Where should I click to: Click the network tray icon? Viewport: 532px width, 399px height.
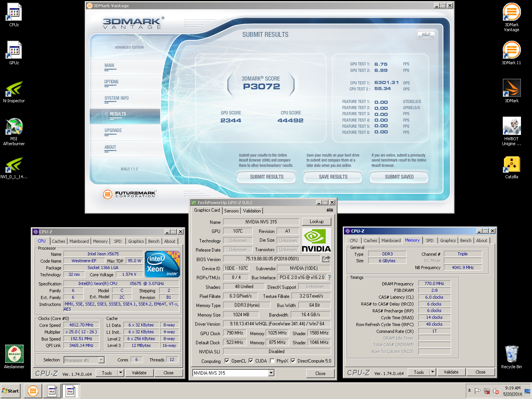click(487, 391)
